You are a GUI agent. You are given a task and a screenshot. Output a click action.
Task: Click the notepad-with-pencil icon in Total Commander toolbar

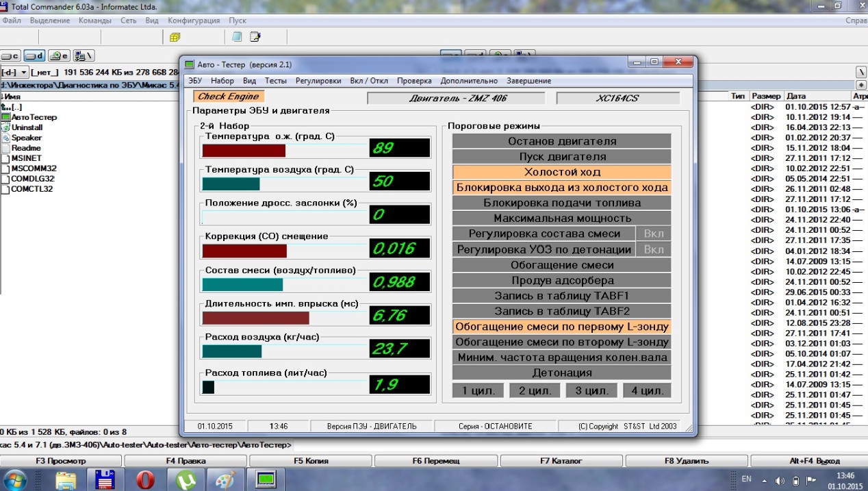[x=255, y=37]
